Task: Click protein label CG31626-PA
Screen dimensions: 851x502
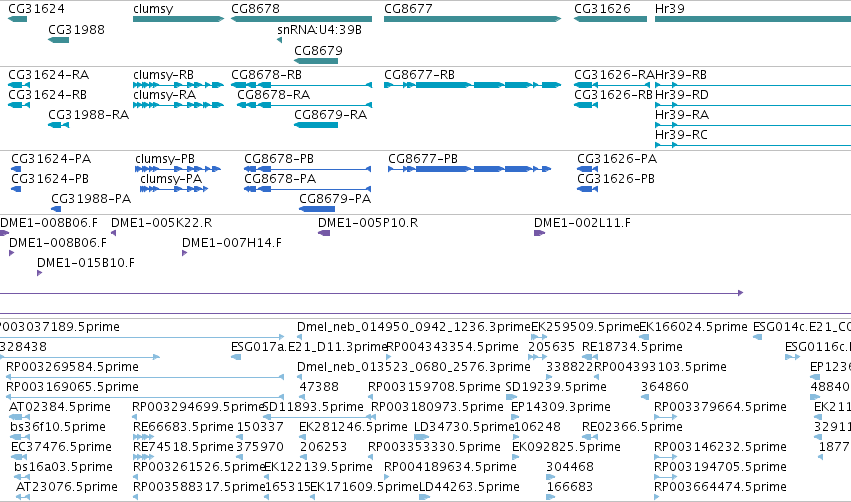Action: (x=617, y=158)
